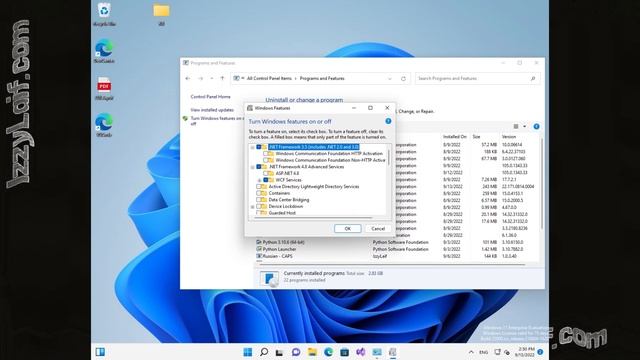
Task: Open Microsoft Store from taskbar
Action: (x=344, y=352)
